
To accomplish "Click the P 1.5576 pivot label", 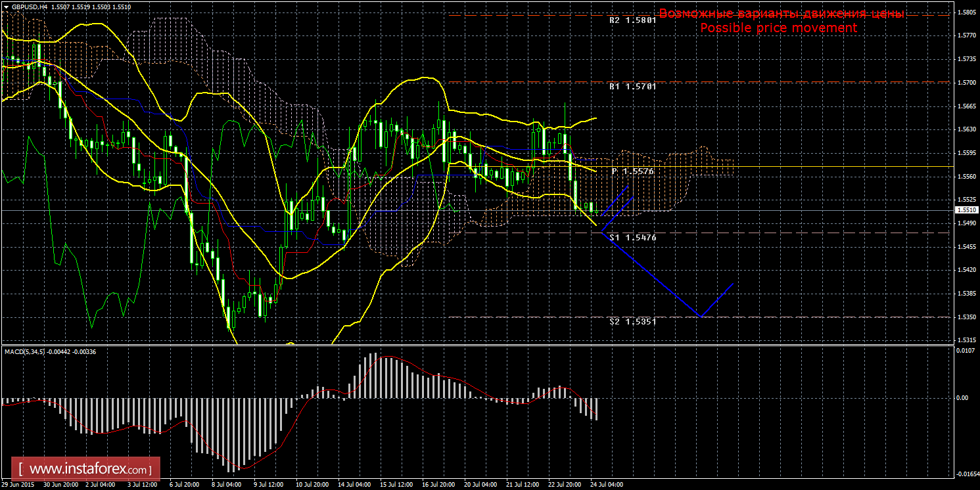I will coord(634,171).
